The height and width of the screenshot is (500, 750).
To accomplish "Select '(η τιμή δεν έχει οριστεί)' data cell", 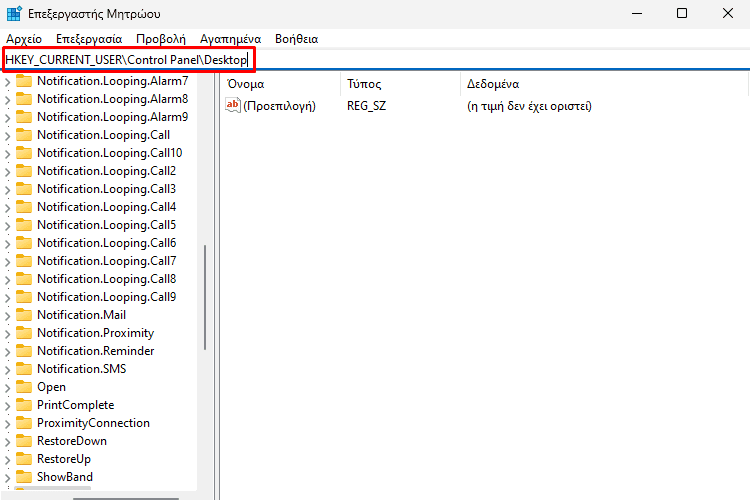I will [529, 106].
